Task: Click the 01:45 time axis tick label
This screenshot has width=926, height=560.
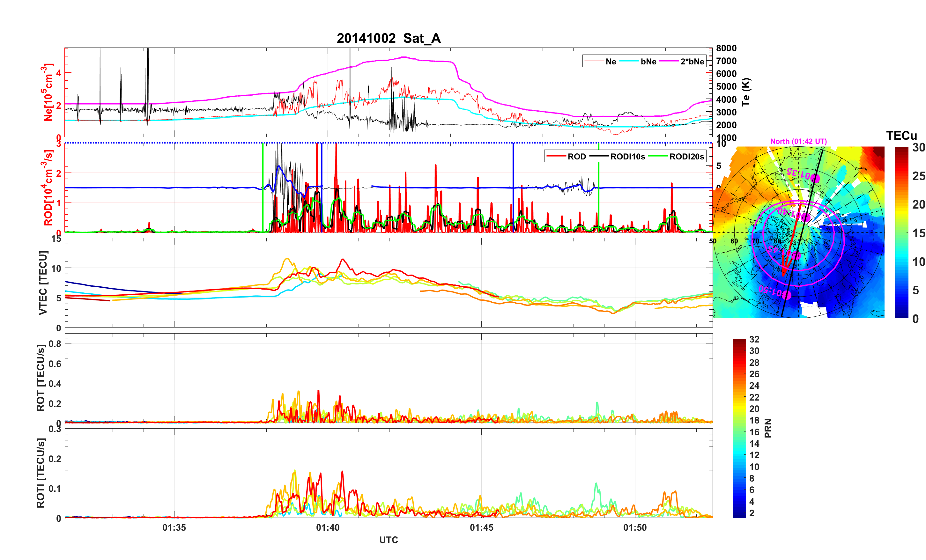Action: point(481,528)
